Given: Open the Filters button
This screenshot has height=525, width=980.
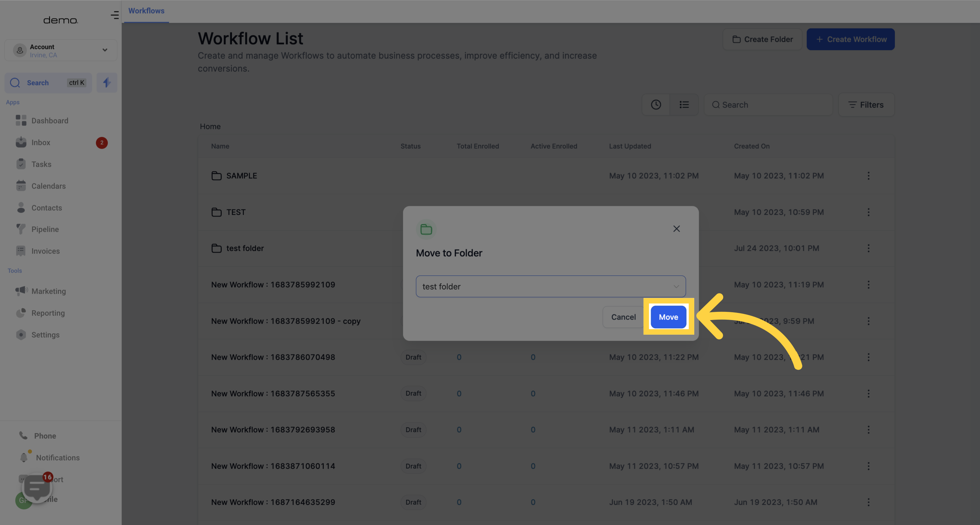Looking at the screenshot, I should (x=866, y=105).
